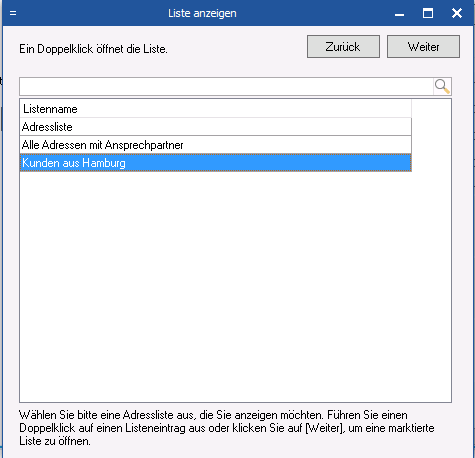475x458 pixels.
Task: Click the help text starting Wählen Sie bitte
Action: pos(227,428)
